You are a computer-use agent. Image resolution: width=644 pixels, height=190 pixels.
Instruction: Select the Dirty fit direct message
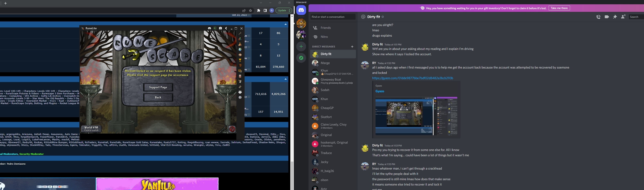(333, 54)
